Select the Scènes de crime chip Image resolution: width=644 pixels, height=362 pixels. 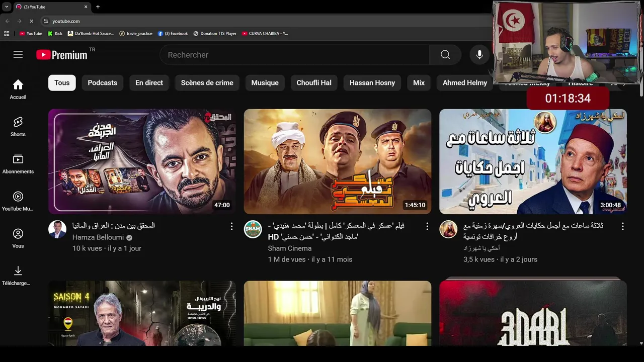(207, 83)
